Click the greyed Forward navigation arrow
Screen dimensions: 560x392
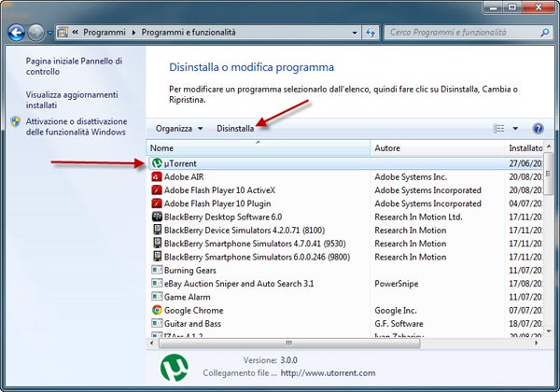point(36,34)
